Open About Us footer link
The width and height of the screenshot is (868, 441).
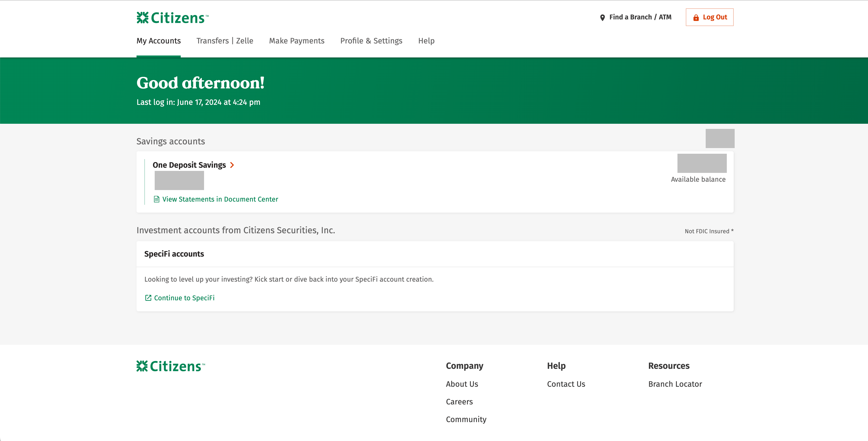pos(462,384)
